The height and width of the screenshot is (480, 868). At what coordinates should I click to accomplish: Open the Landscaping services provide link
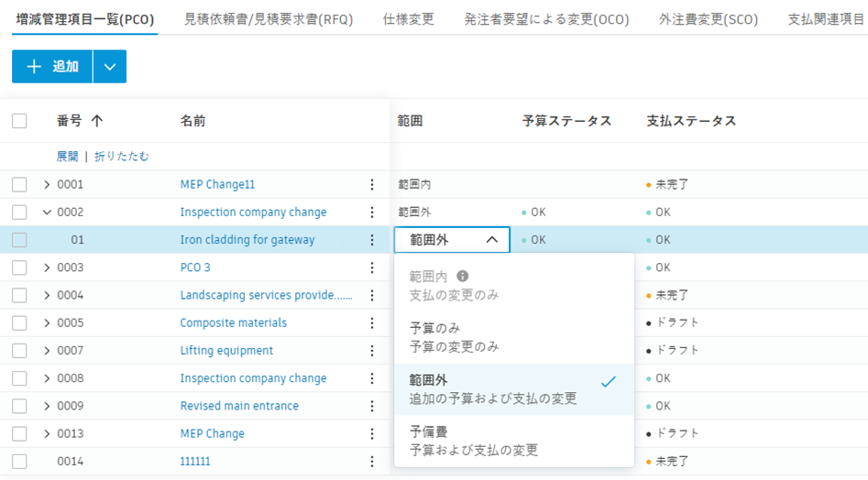click(266, 296)
